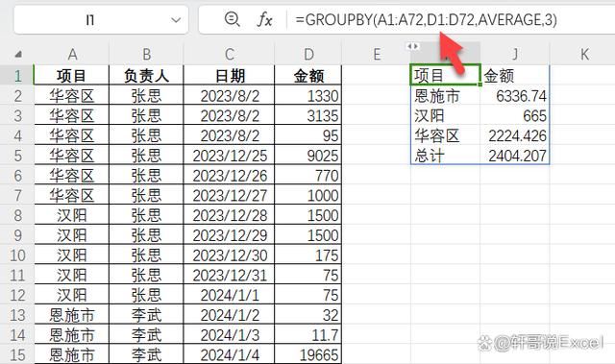This screenshot has width=615, height=364.
Task: Click cell with amount 95
Action: (308, 135)
